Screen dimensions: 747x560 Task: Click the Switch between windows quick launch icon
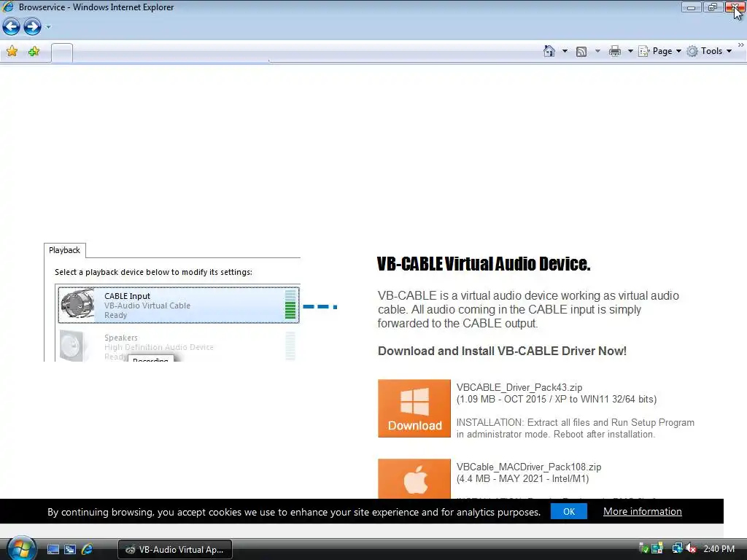[x=70, y=550]
